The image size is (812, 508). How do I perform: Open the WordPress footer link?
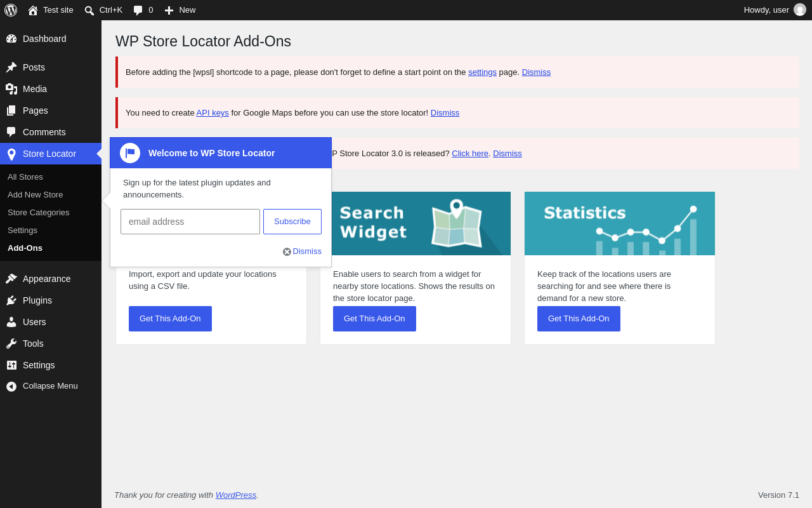[x=236, y=495]
